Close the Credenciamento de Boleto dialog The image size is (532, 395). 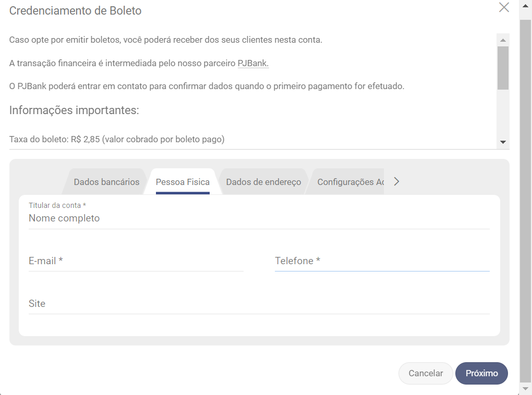[x=504, y=7]
